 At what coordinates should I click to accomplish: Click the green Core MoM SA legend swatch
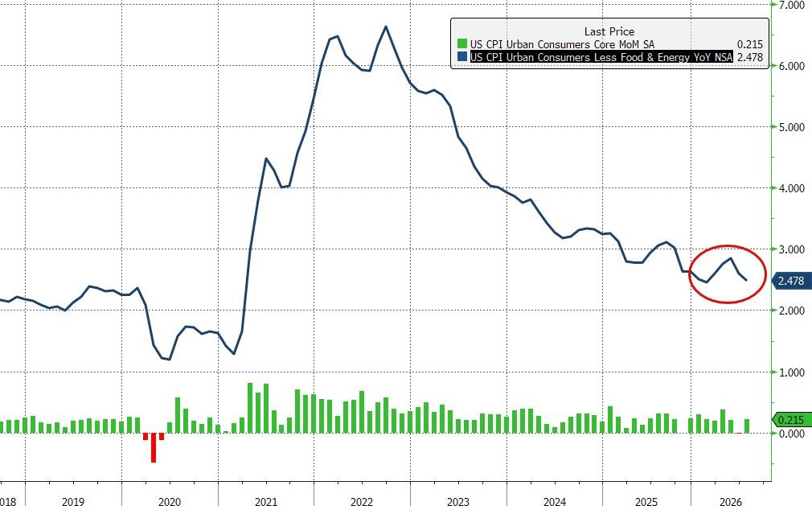click(461, 44)
